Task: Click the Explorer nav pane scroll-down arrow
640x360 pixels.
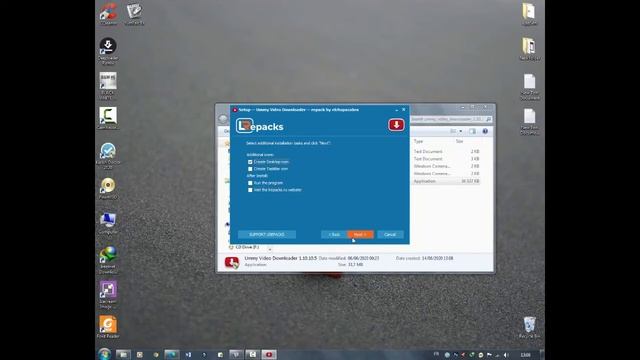Action: click(x=270, y=248)
